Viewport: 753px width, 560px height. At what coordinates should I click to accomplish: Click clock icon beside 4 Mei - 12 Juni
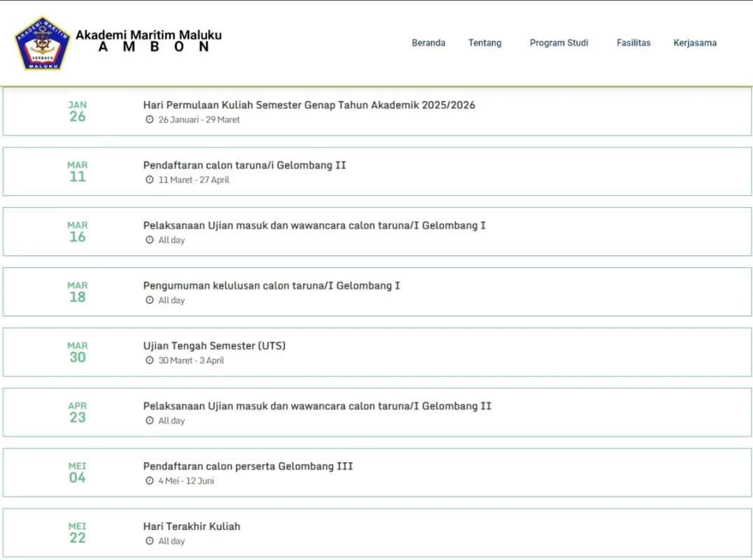click(149, 481)
